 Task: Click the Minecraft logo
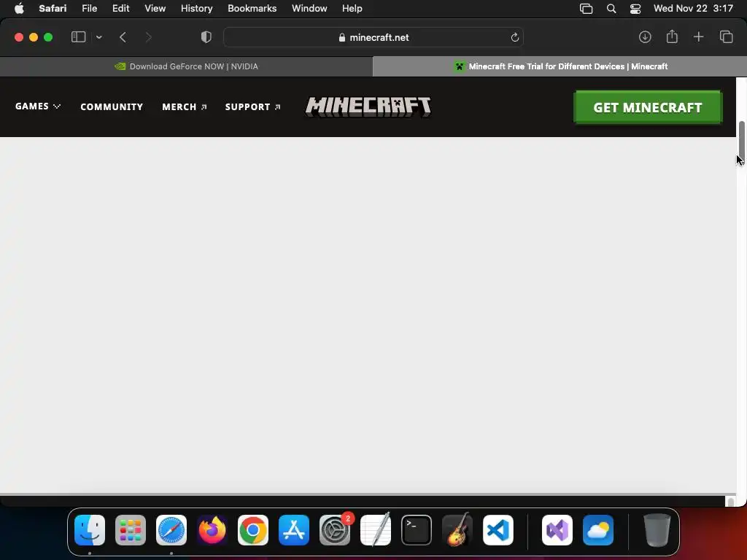coord(368,106)
